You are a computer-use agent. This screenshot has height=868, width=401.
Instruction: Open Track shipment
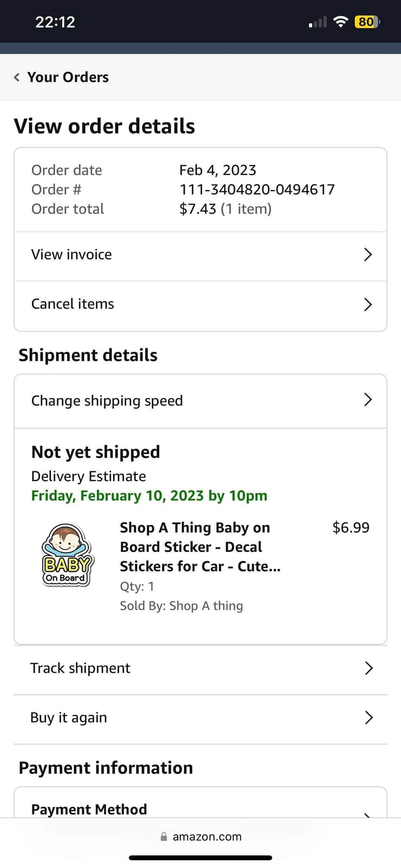[81, 668]
